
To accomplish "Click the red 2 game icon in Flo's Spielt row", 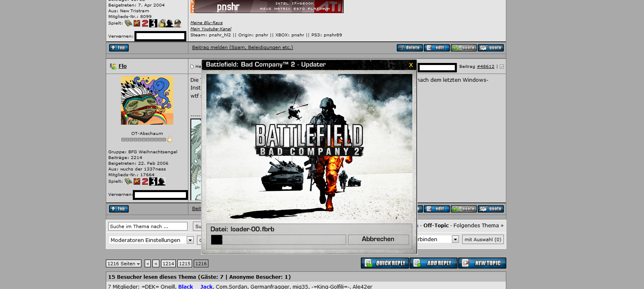I will (x=145, y=181).
